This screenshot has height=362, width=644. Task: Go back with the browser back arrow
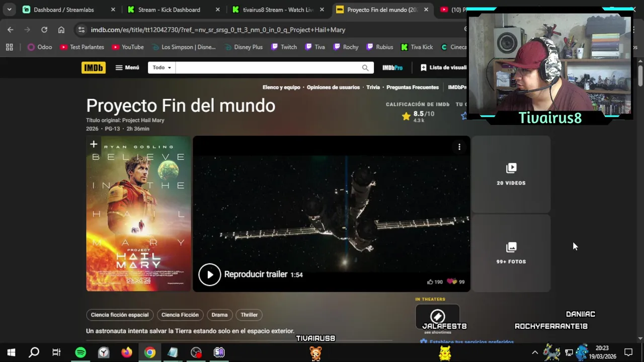click(x=11, y=30)
